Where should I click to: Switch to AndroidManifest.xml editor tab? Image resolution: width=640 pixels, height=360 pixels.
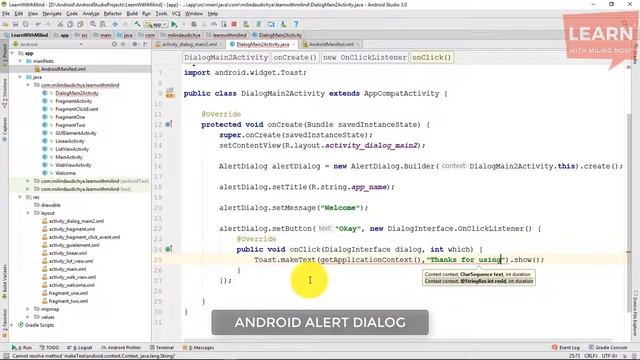point(331,44)
